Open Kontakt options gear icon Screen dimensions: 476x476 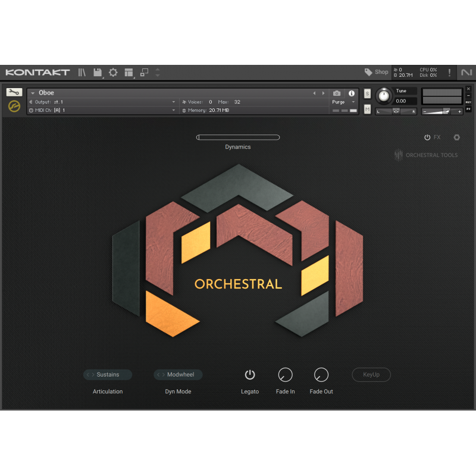point(113,72)
